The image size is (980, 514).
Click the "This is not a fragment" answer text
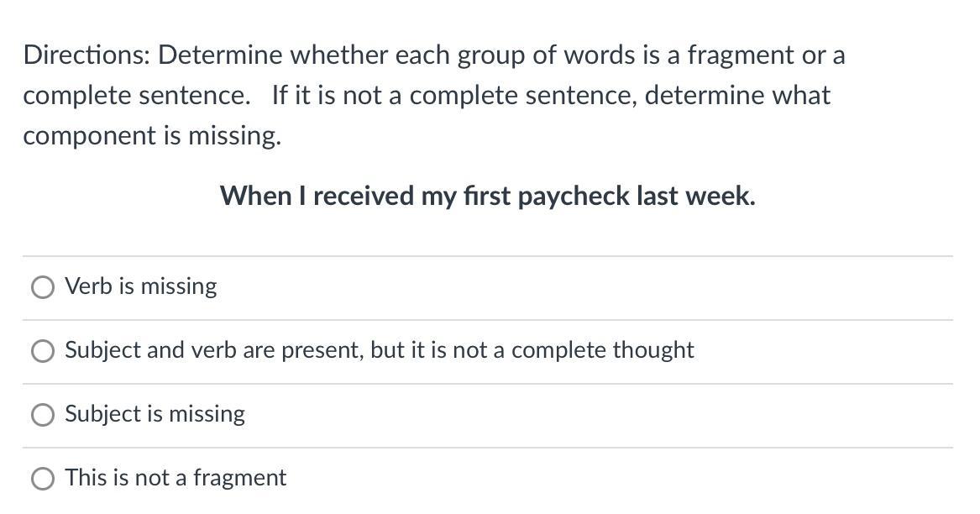click(x=176, y=478)
